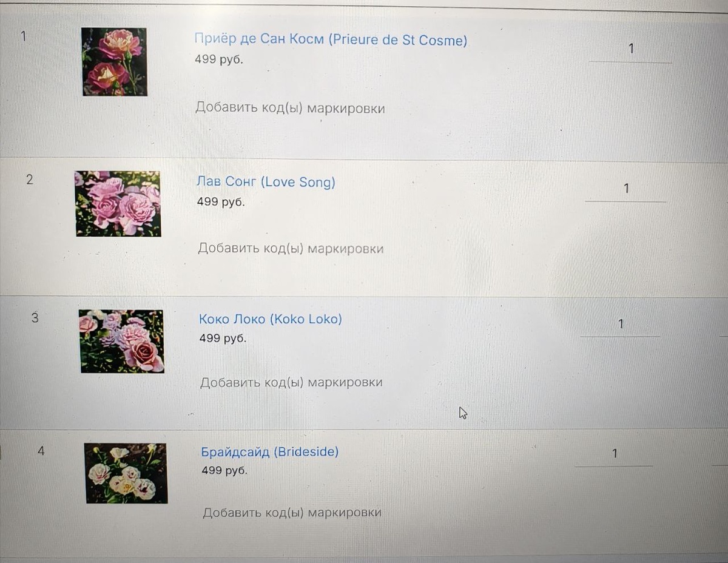
Task: Open the Prieure de St Cosme product link
Action: click(331, 40)
